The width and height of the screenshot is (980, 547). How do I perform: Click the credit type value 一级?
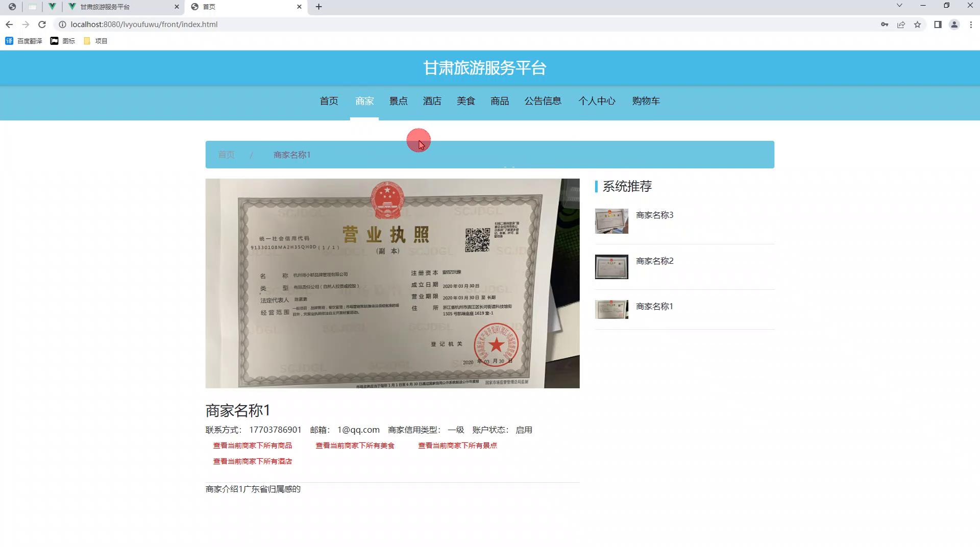pos(456,430)
